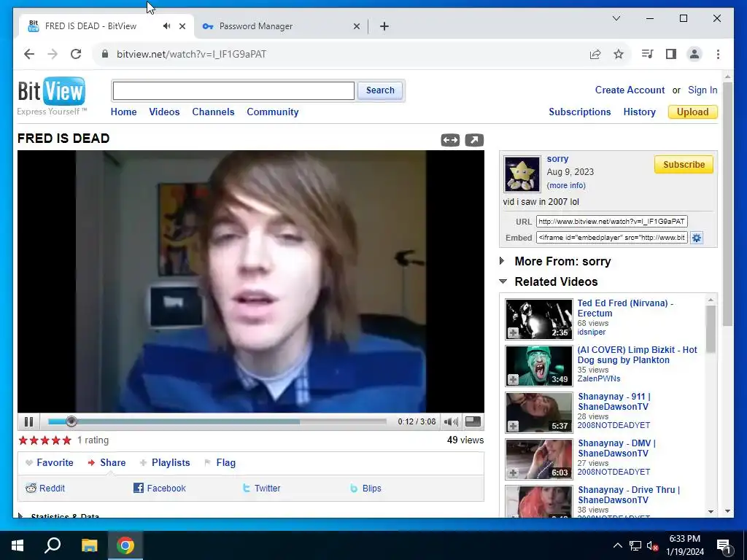Expand the (more info) description link
The width and height of the screenshot is (747, 560).
click(x=566, y=185)
